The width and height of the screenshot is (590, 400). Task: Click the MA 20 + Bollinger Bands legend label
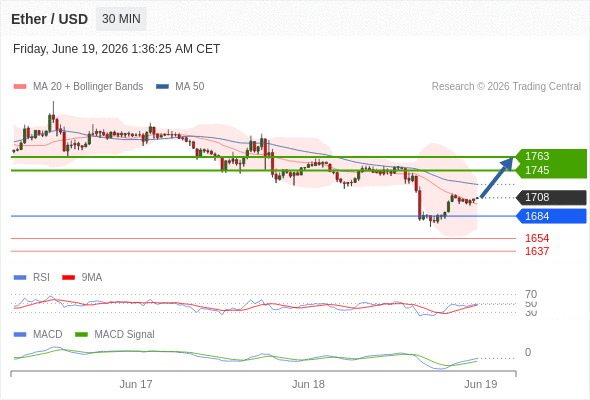(x=88, y=87)
